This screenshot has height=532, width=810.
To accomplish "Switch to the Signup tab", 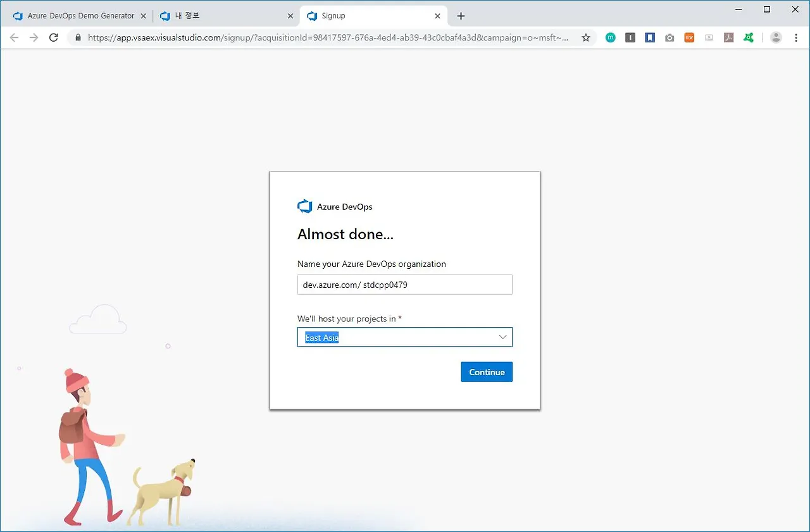I will point(354,15).
